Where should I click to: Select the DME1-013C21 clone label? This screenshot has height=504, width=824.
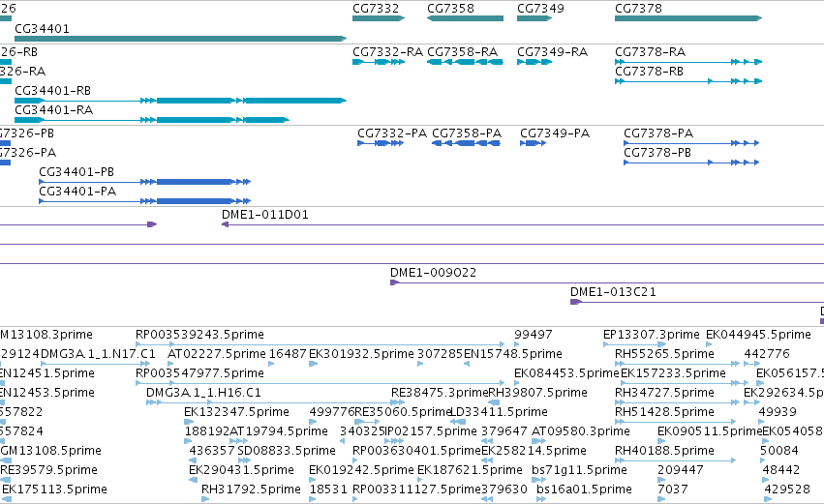pos(613,292)
